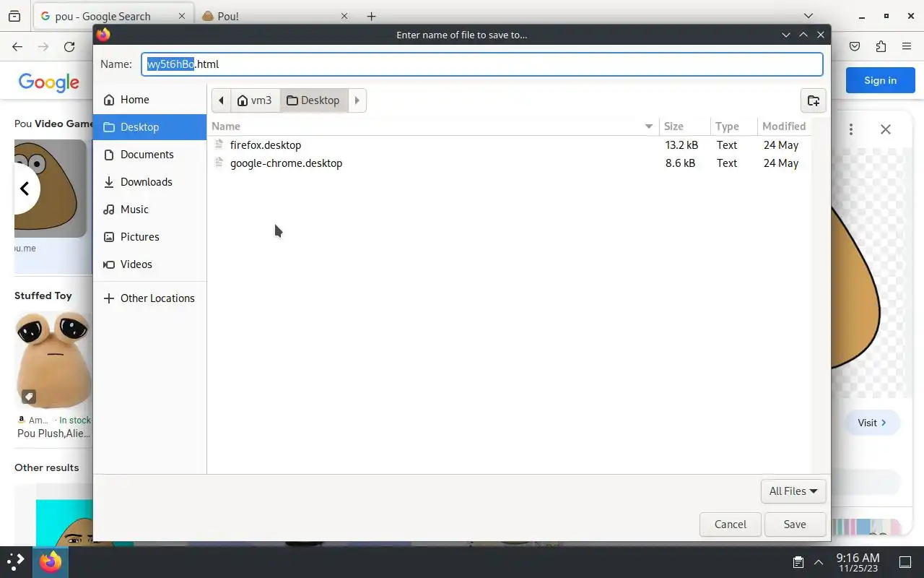The height and width of the screenshot is (578, 924).
Task: Open Pictures folder in sidebar
Action: [x=149, y=237]
